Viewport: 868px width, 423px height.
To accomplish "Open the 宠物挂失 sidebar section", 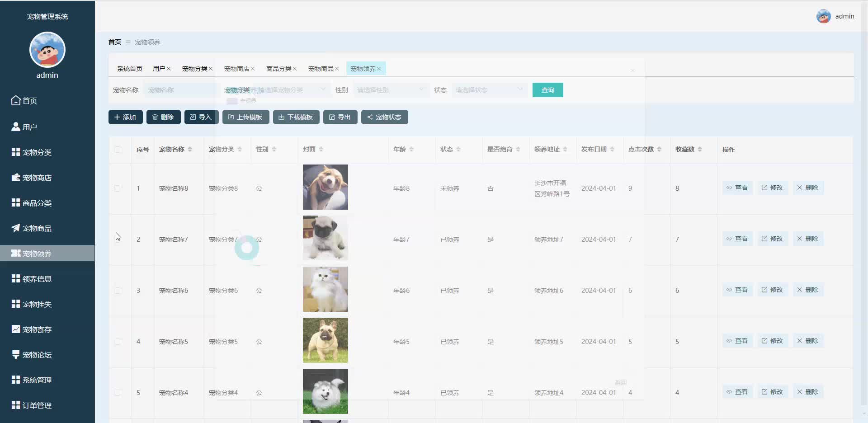I will (x=38, y=304).
